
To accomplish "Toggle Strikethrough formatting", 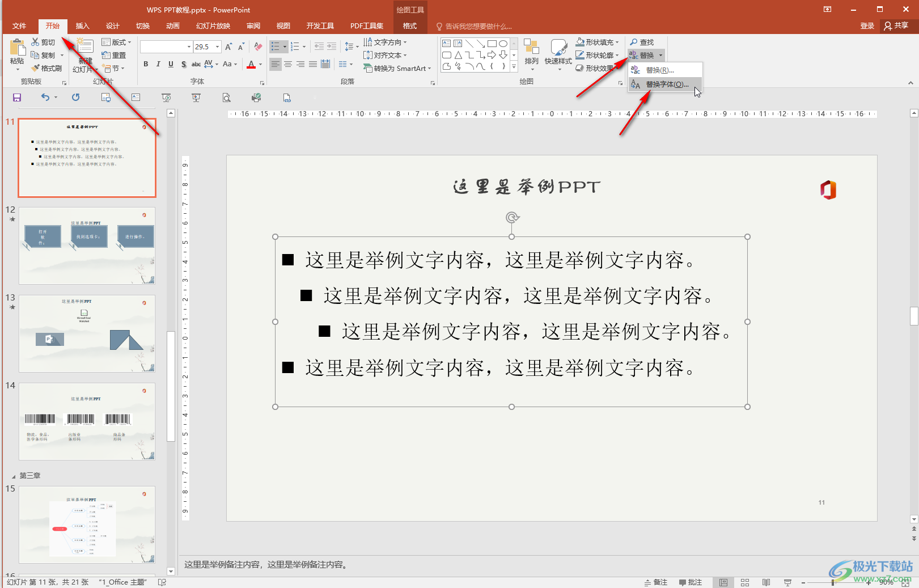I will [196, 64].
